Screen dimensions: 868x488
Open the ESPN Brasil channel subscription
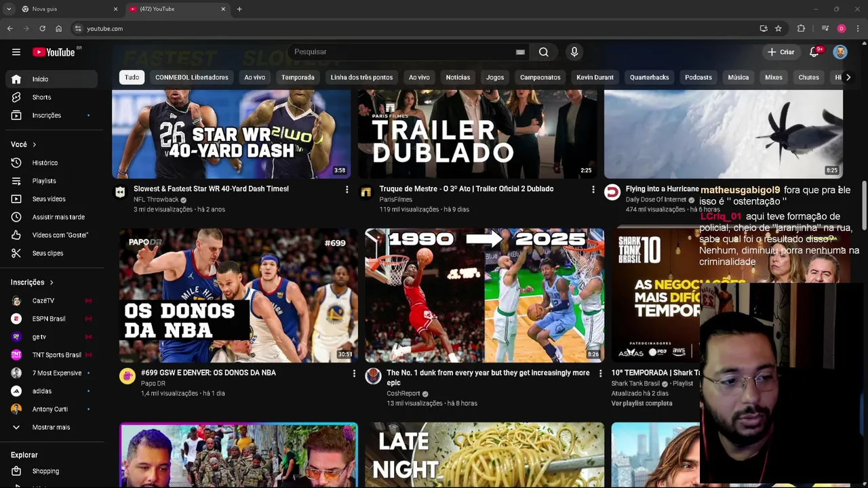52,319
